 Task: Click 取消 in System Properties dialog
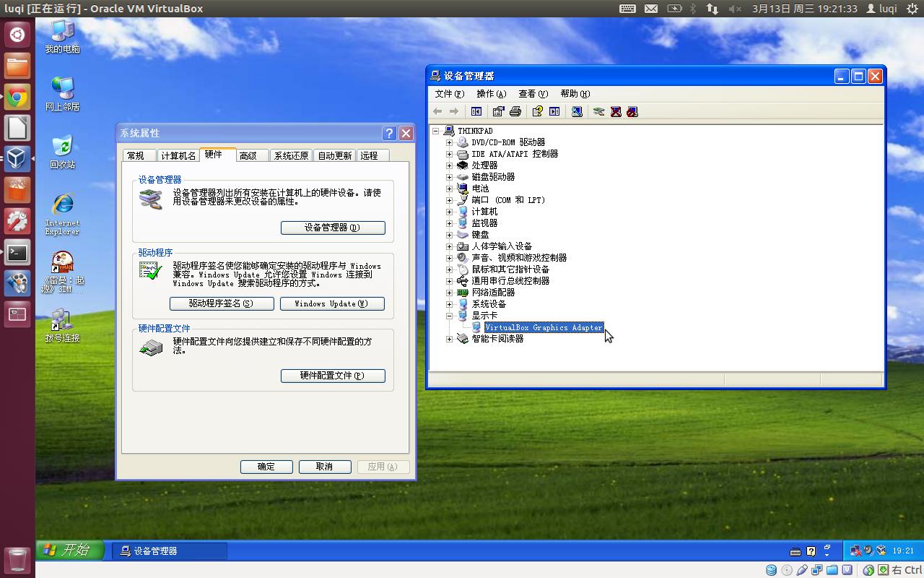click(325, 467)
